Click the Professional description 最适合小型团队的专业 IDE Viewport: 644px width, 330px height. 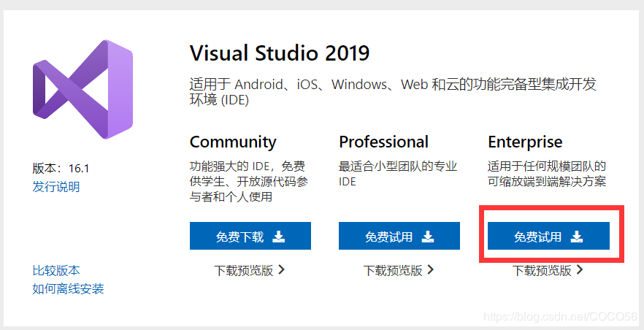[397, 174]
